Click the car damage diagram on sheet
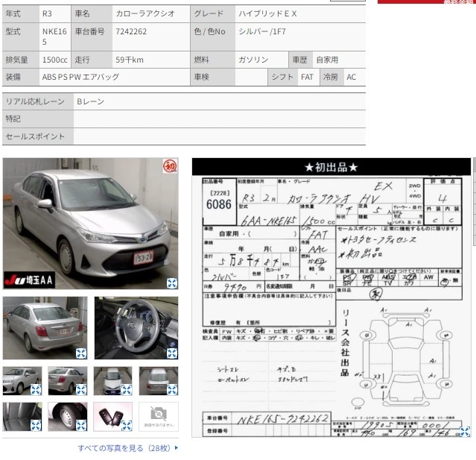Screen dimensions: 476x460 click(x=405, y=359)
